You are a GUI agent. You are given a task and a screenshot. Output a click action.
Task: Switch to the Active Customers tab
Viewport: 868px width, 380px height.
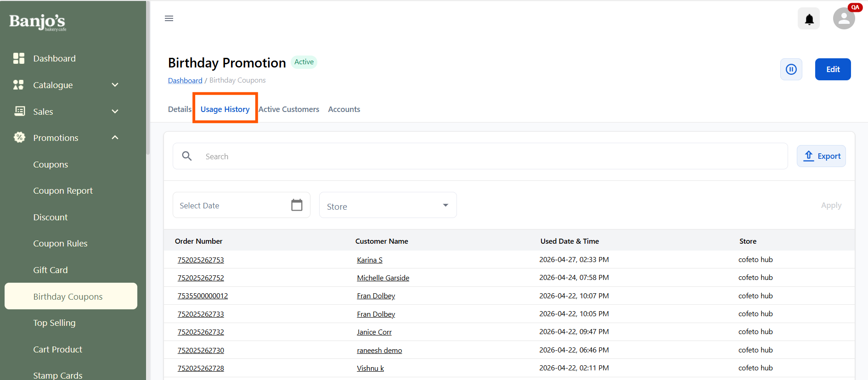[x=289, y=109]
